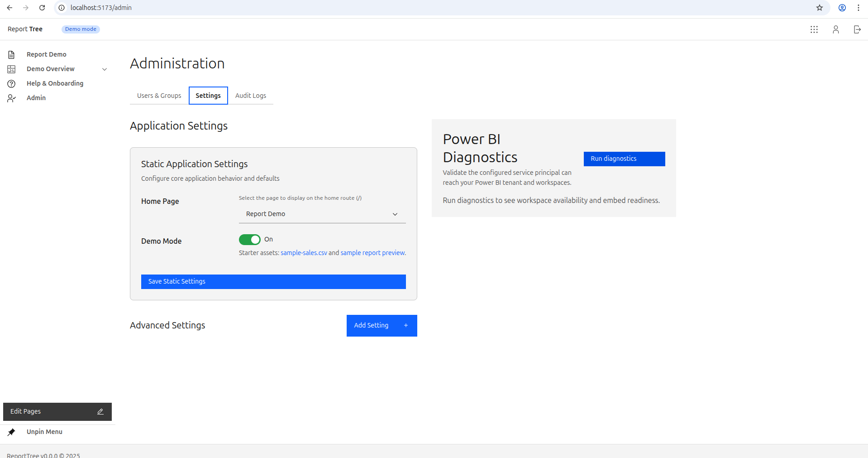Turn off the Demo Mode toggle
Viewport: 868px width, 458px height.
click(x=249, y=240)
